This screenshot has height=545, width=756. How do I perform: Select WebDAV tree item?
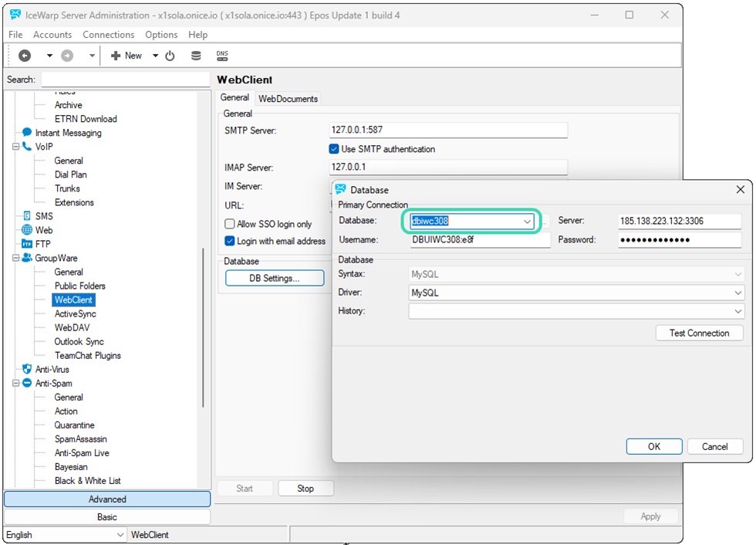tap(73, 327)
